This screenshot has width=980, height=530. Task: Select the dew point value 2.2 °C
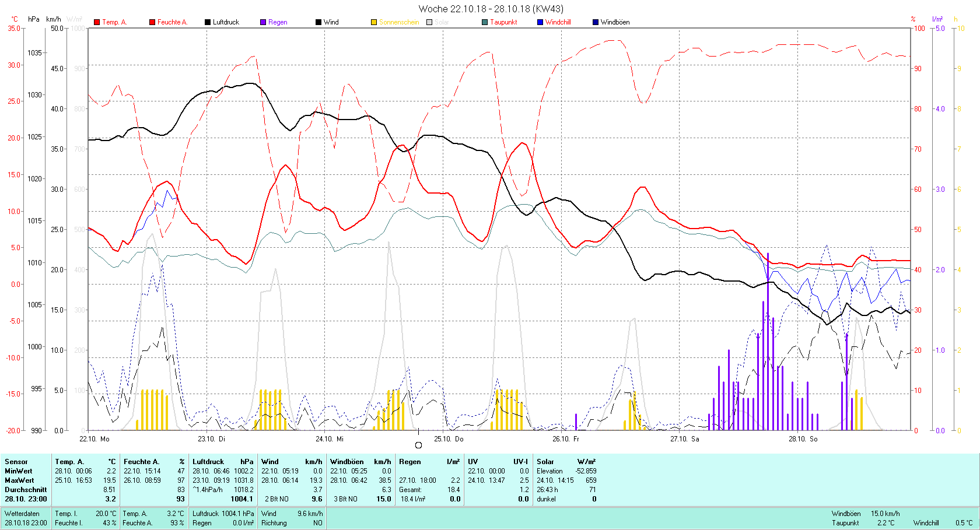(x=885, y=523)
